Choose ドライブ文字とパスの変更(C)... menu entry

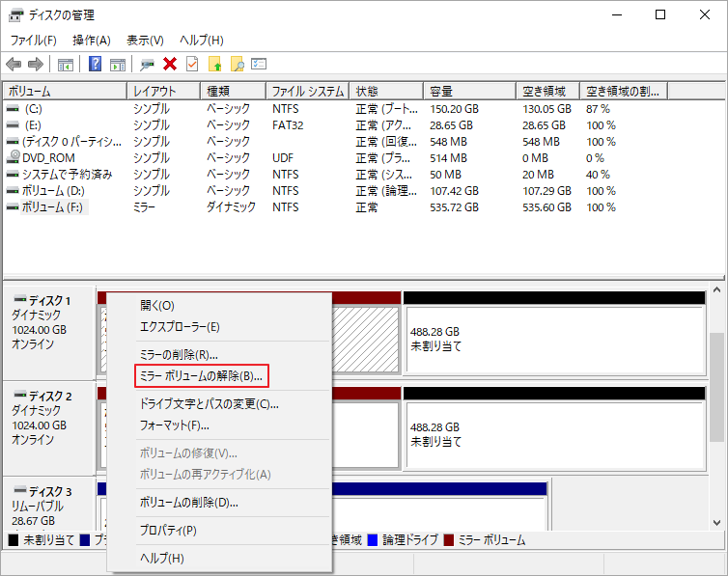[219, 404]
